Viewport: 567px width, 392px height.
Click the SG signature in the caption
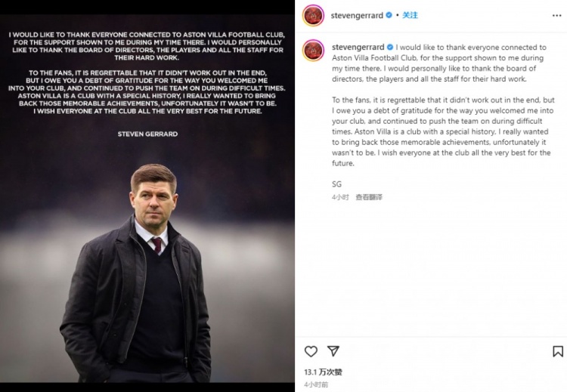(336, 184)
